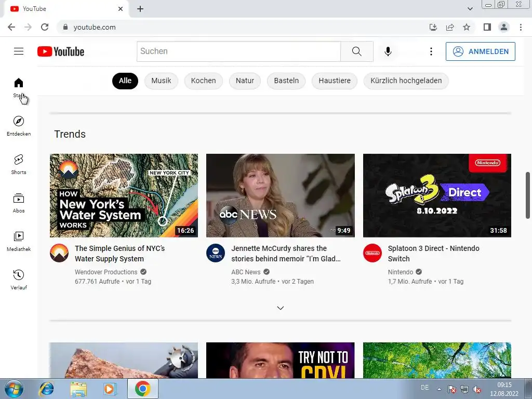The image size is (532, 399).
Task: Toggle the Chrome side panel
Action: coord(487,27)
